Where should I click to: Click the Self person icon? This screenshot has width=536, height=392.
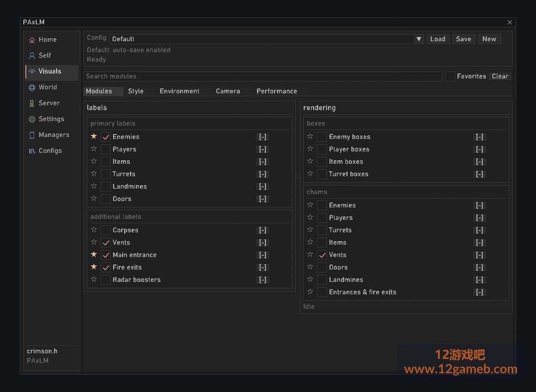tap(32, 56)
